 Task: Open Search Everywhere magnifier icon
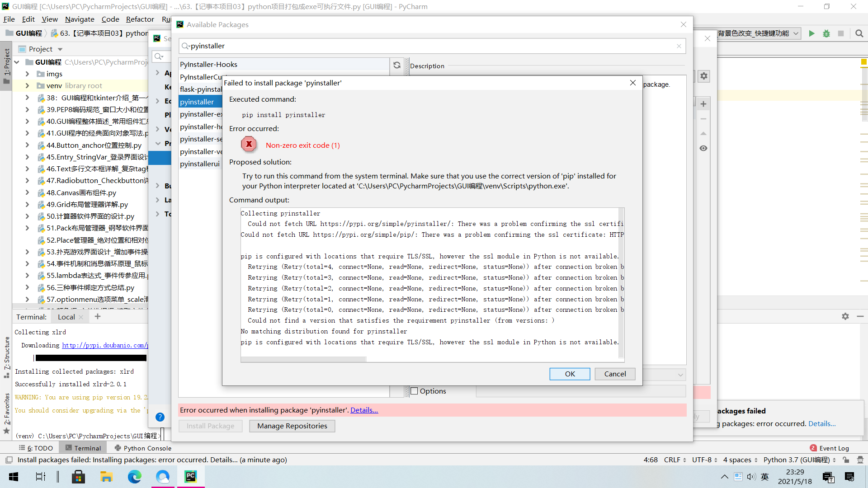click(859, 33)
